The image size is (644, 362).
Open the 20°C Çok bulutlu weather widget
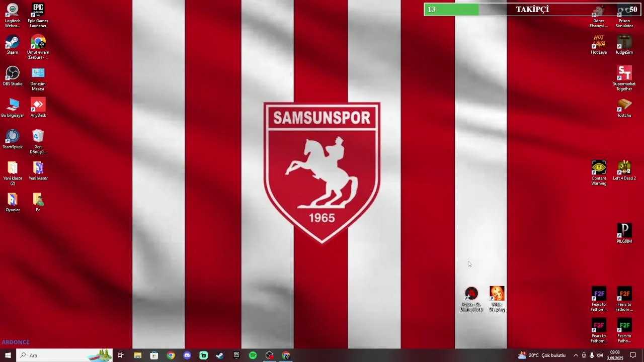click(x=542, y=355)
